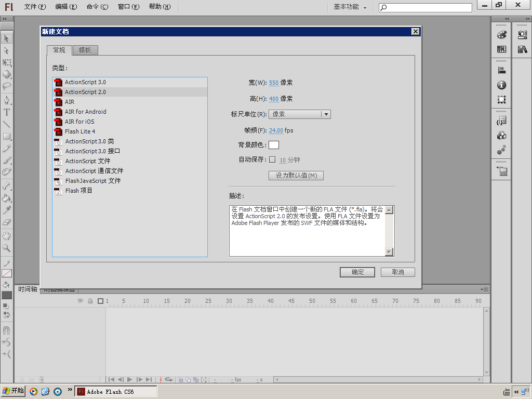Select the Bone tool
This screenshot has height=399, width=532.
click(x=6, y=186)
